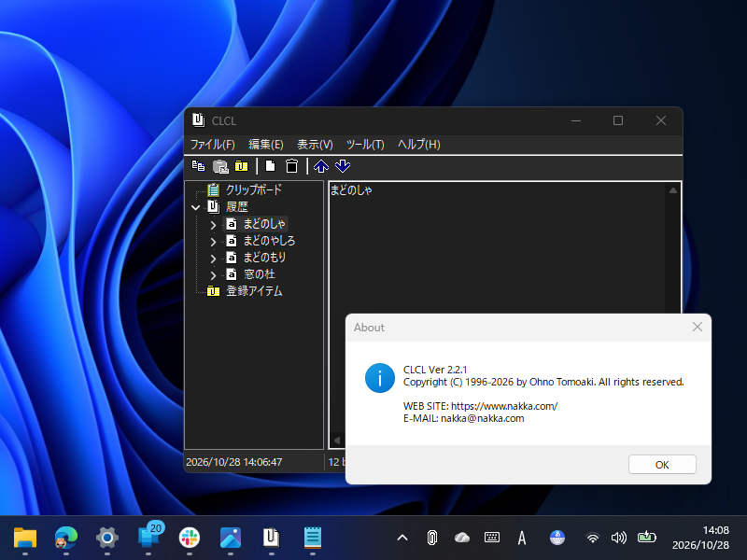Click the CLCL taskbar icon
Screen dimensions: 747x560
(x=271, y=538)
